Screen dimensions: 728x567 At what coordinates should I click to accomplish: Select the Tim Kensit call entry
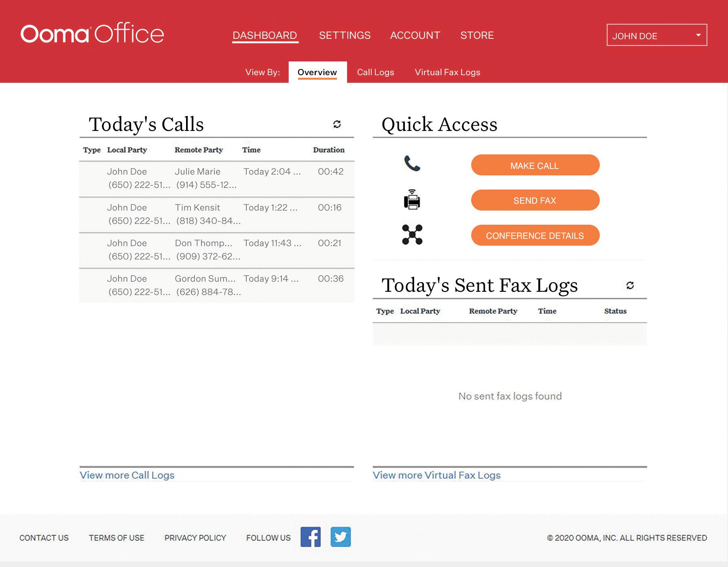217,215
